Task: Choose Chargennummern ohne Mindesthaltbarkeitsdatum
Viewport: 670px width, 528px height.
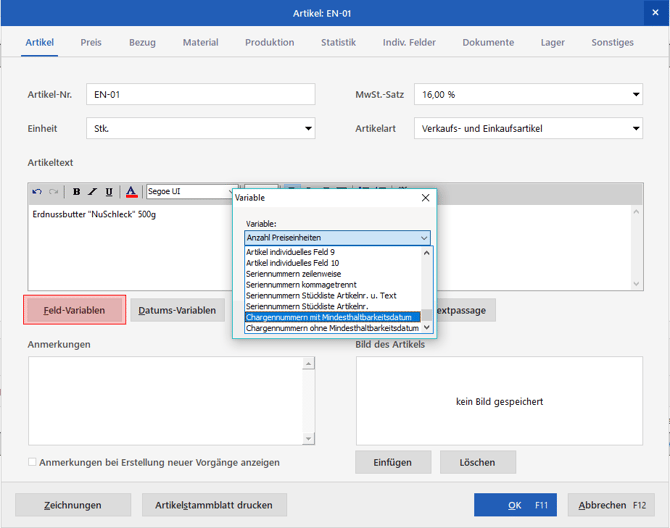Action: [333, 328]
